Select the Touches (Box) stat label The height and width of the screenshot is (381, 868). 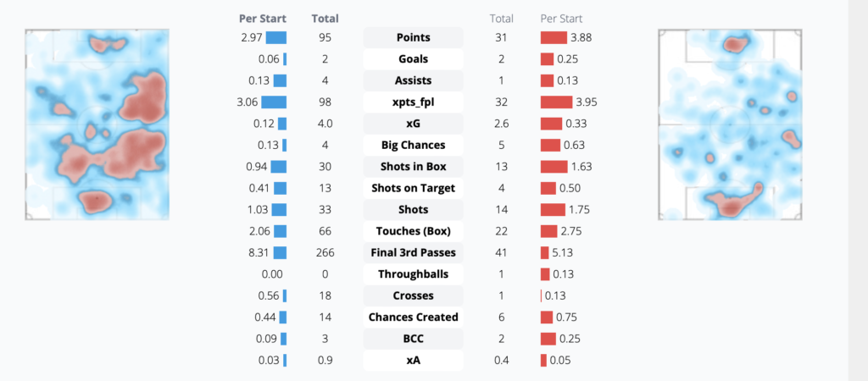pyautogui.click(x=413, y=231)
